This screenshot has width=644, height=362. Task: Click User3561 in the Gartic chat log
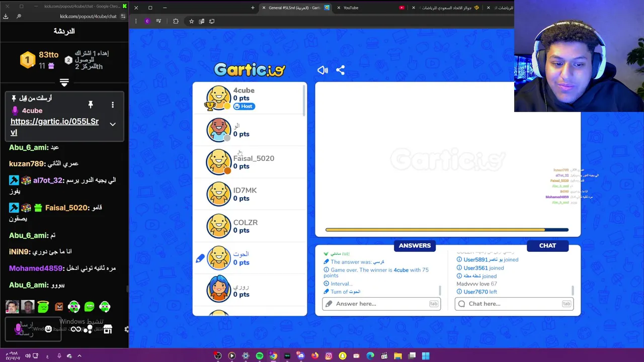tap(475, 268)
